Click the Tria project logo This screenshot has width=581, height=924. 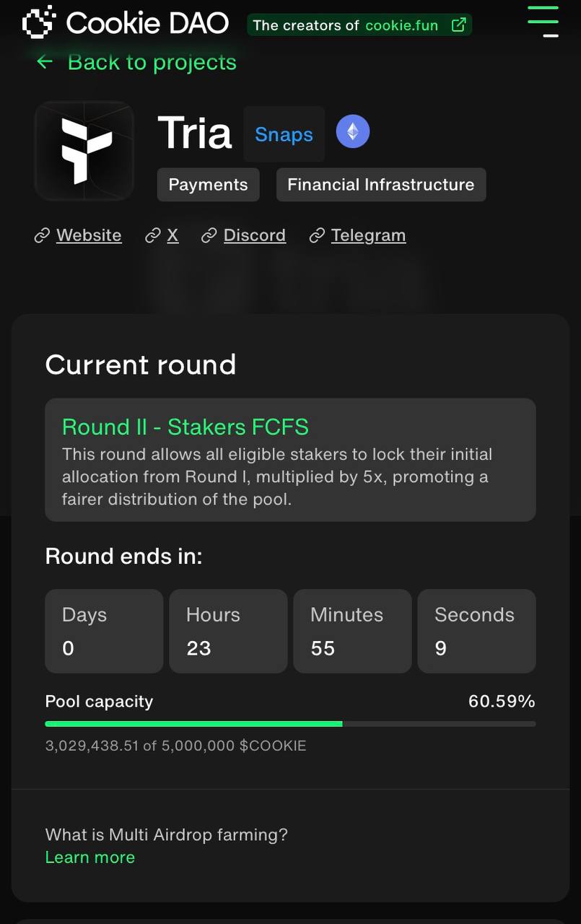pos(84,151)
